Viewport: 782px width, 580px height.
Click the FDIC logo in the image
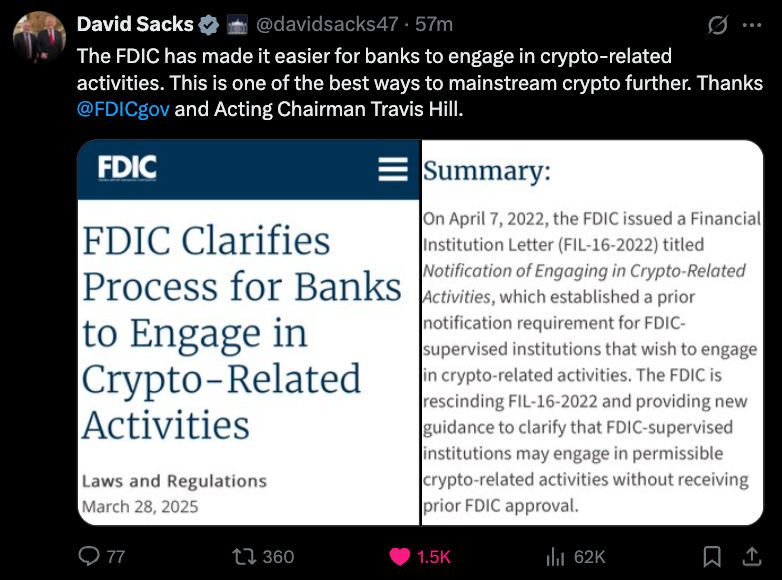127,168
